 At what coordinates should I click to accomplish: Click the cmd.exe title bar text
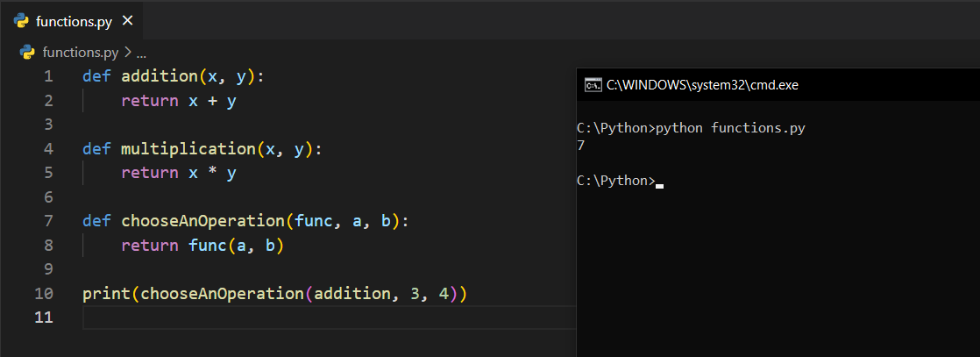[702, 85]
